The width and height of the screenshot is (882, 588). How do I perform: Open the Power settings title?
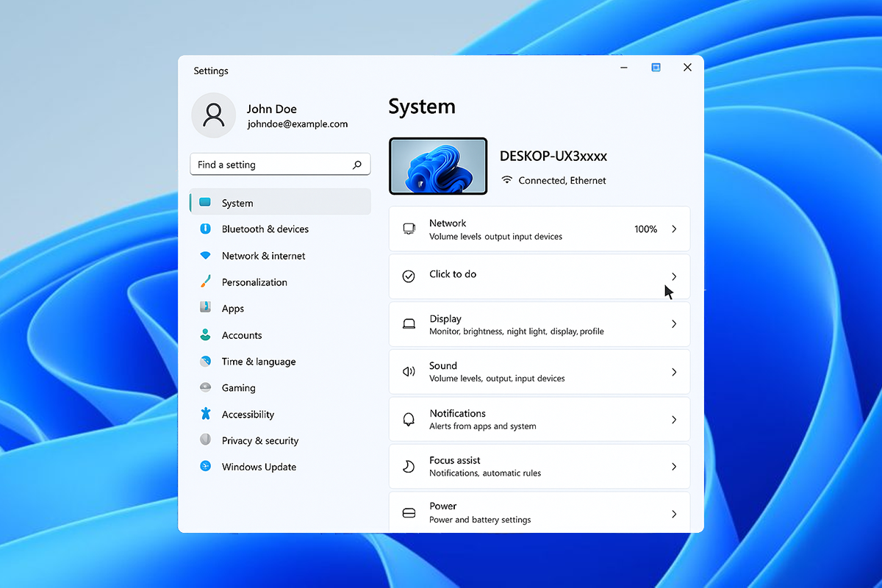click(443, 506)
